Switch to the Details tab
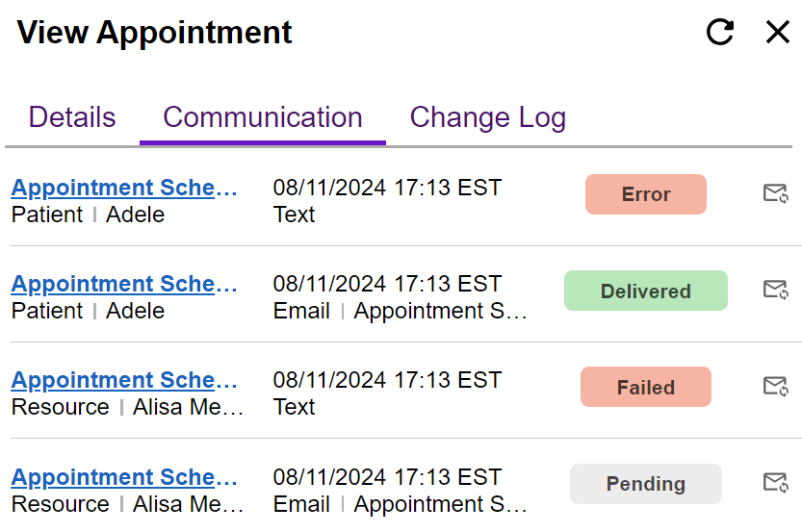This screenshot has width=802, height=532. (72, 117)
